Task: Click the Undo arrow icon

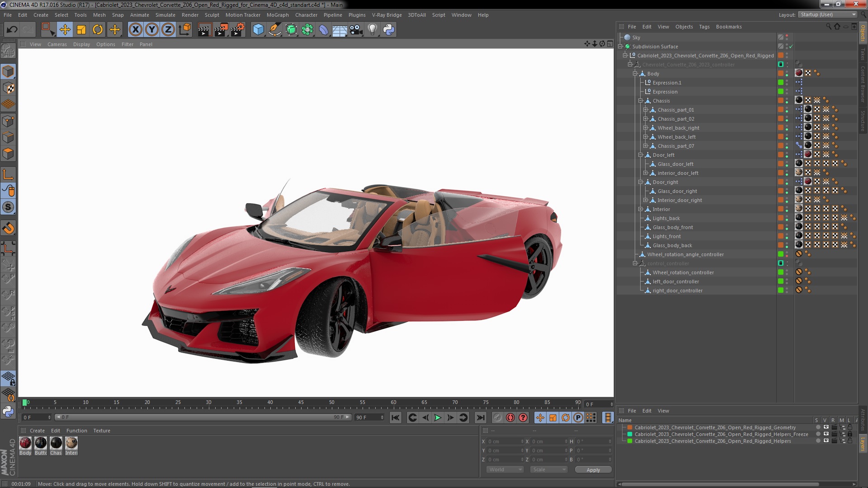Action: click(12, 30)
